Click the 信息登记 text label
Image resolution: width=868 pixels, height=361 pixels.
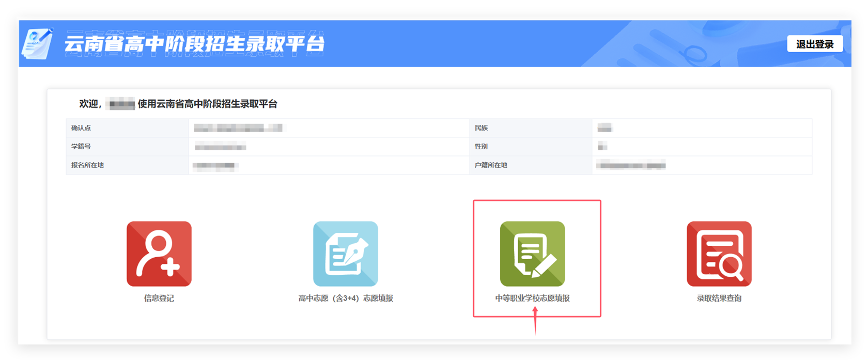click(159, 299)
